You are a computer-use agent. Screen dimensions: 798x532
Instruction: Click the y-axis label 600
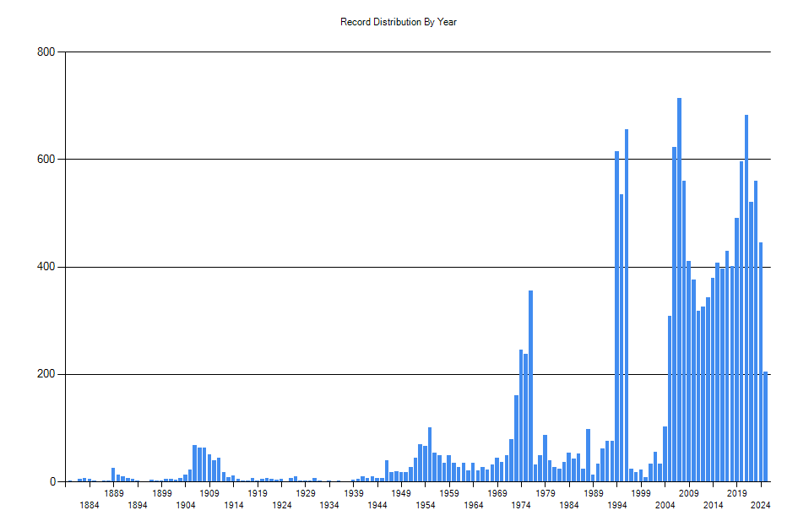[x=46, y=160]
